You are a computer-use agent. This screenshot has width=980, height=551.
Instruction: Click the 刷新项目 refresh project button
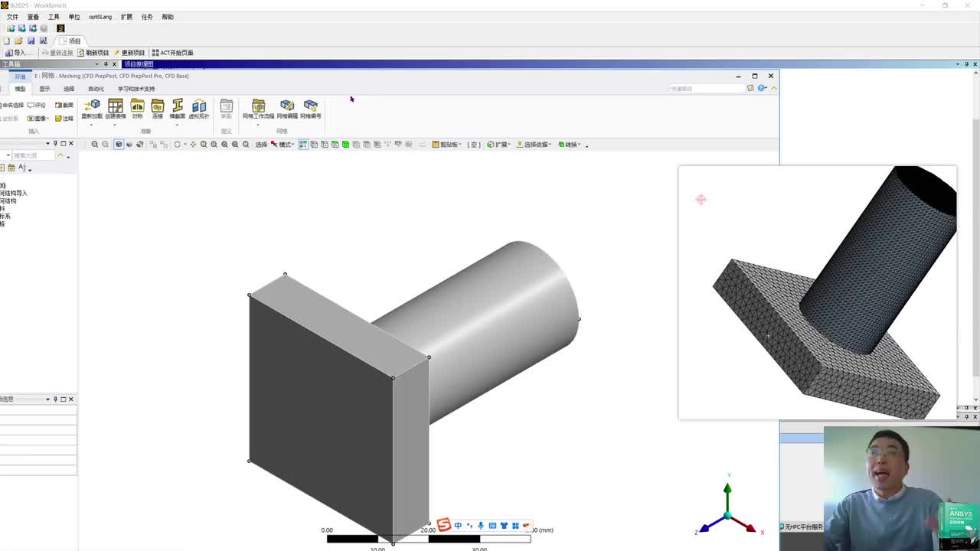point(93,53)
